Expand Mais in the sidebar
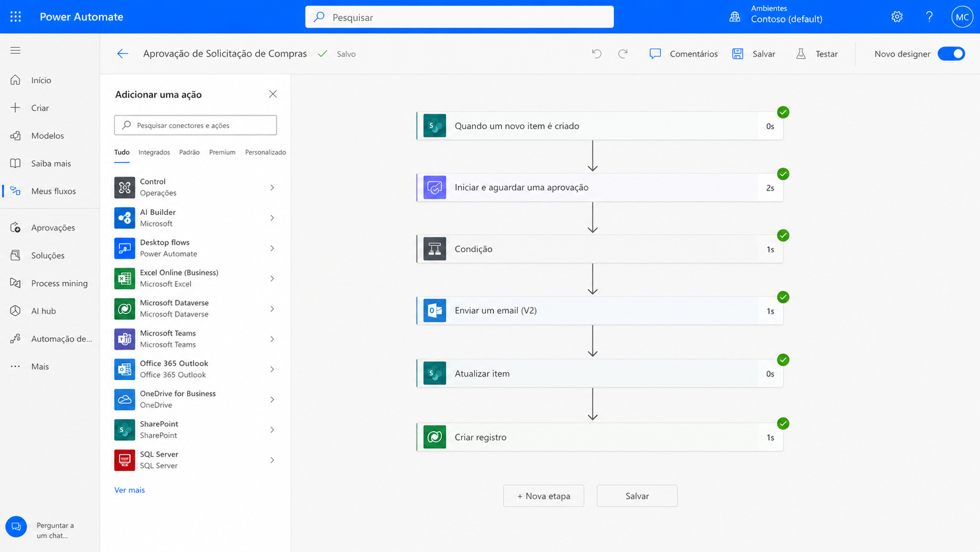This screenshot has width=980, height=552. tap(50, 367)
